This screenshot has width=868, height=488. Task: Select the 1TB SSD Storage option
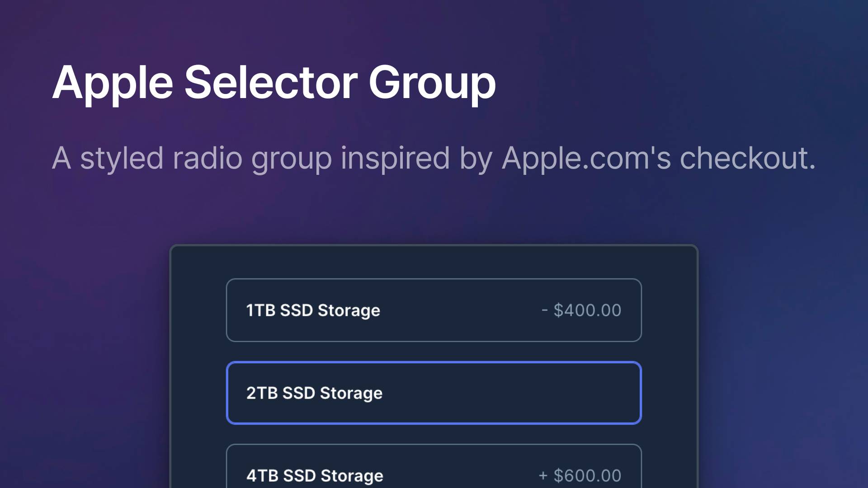434,310
